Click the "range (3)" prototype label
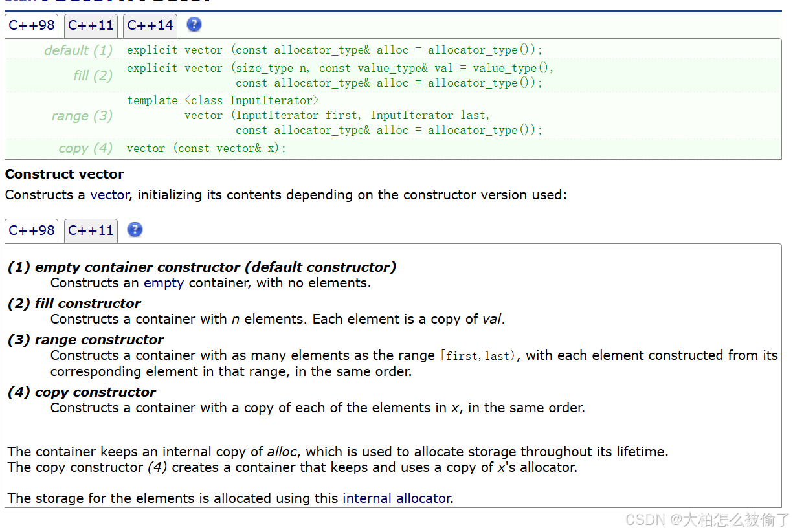 click(82, 116)
